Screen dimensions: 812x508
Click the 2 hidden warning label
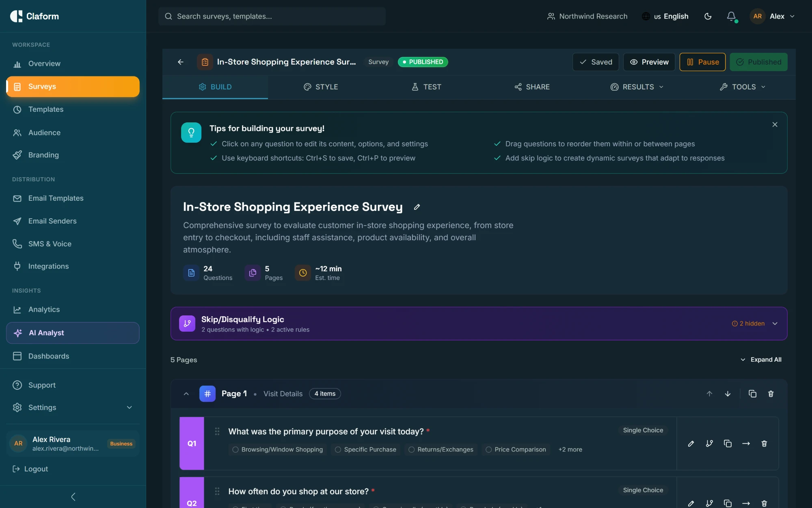748,323
